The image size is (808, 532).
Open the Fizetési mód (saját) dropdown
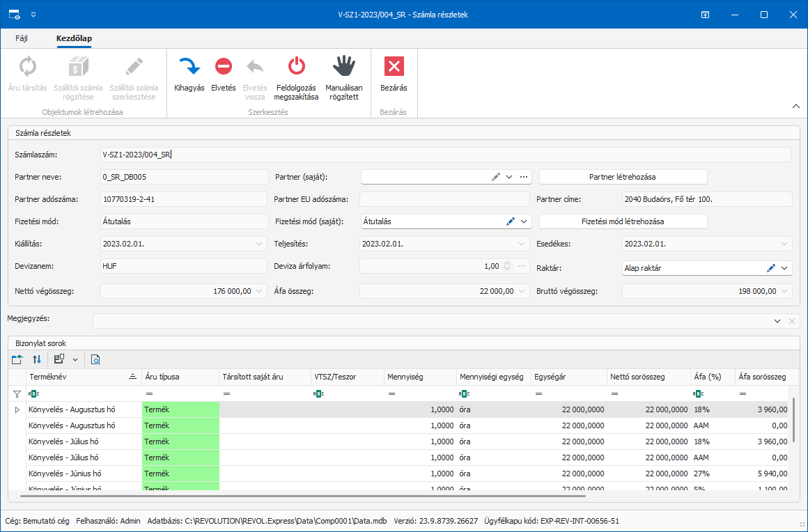point(524,221)
